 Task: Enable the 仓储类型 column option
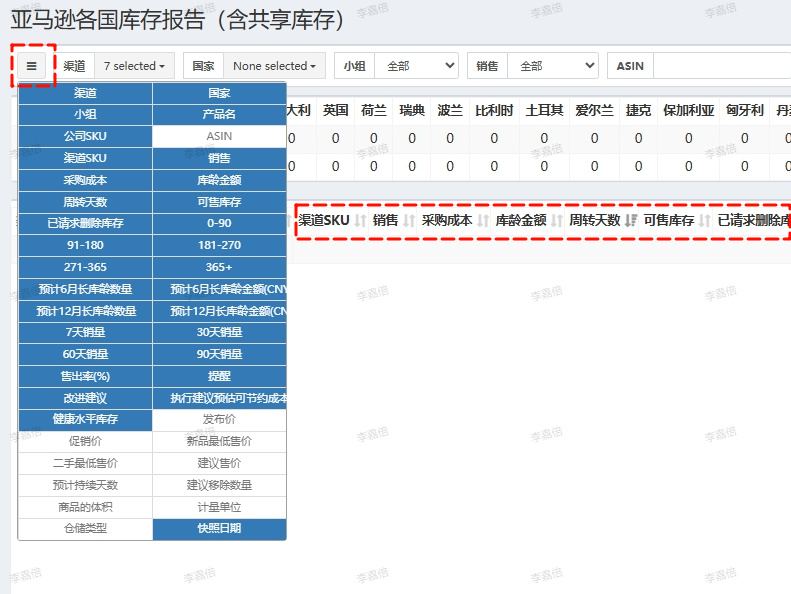coord(85,528)
